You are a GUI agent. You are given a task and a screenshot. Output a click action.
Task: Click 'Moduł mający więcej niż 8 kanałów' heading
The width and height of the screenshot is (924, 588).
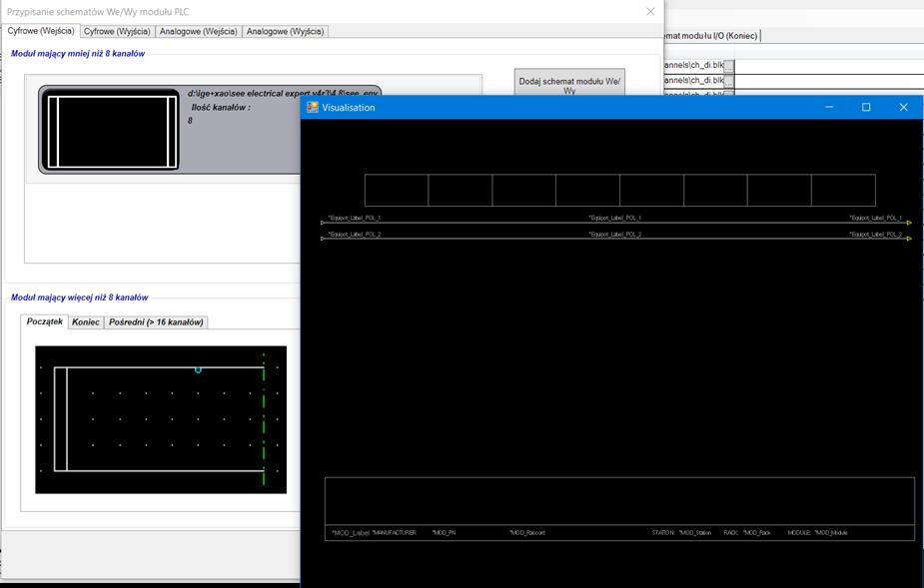pos(80,297)
